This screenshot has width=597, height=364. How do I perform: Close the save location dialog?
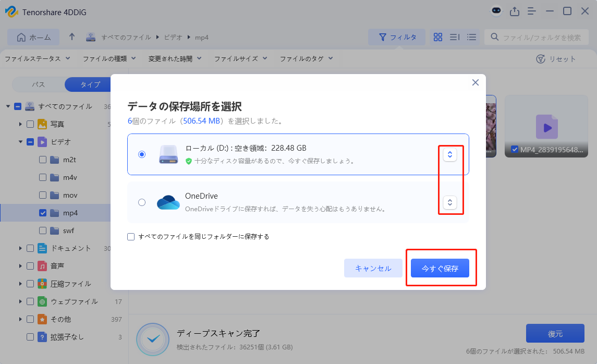[475, 82]
